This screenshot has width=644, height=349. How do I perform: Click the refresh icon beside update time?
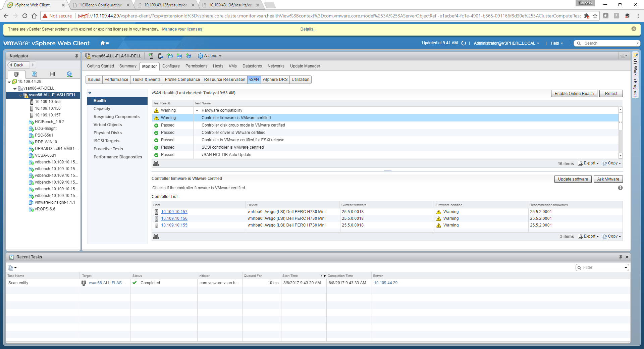click(464, 43)
